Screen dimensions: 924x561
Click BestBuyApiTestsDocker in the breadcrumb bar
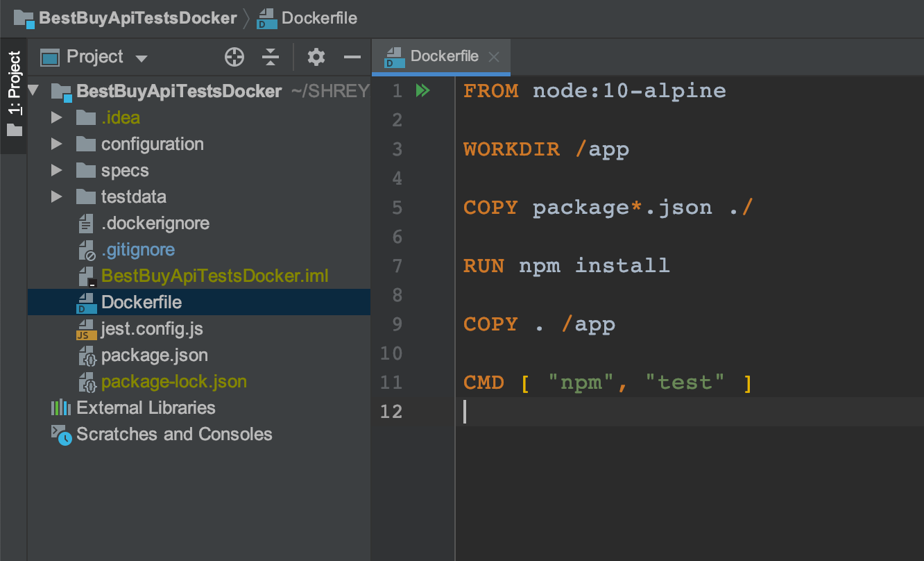(x=137, y=18)
